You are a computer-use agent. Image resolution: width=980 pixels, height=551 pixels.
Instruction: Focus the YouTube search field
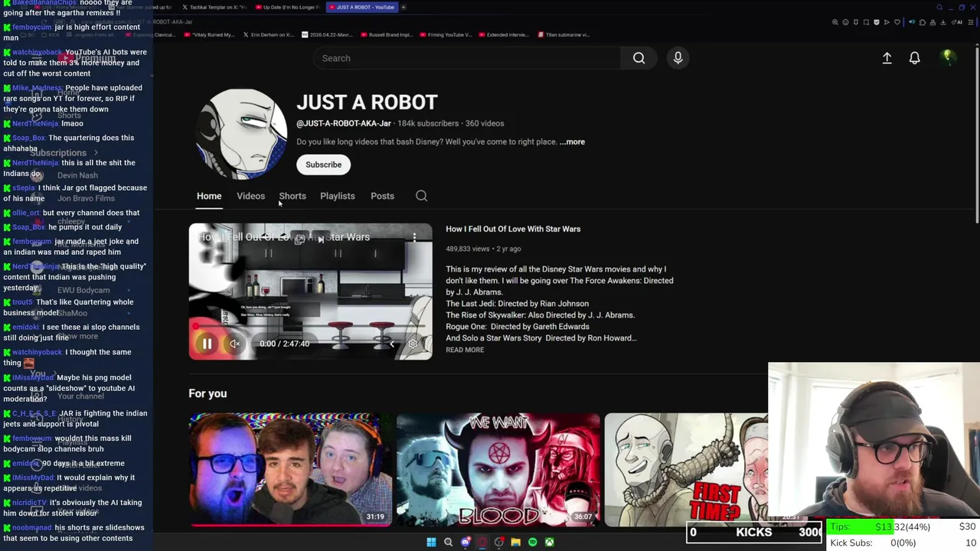pyautogui.click(x=467, y=58)
